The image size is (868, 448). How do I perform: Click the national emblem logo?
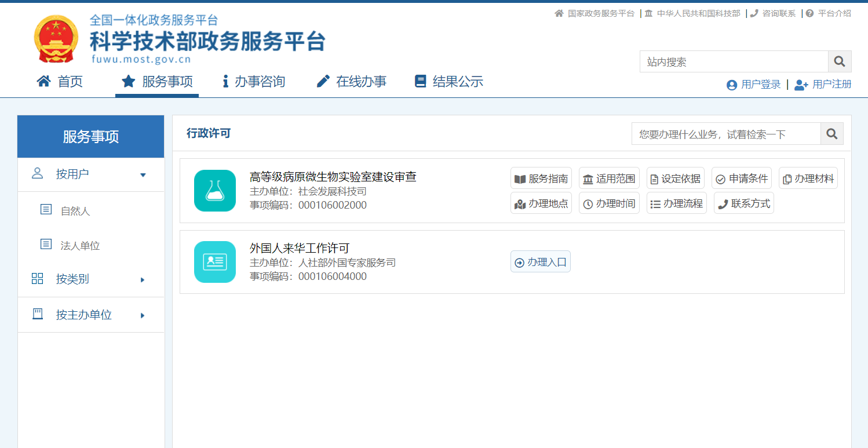point(56,39)
